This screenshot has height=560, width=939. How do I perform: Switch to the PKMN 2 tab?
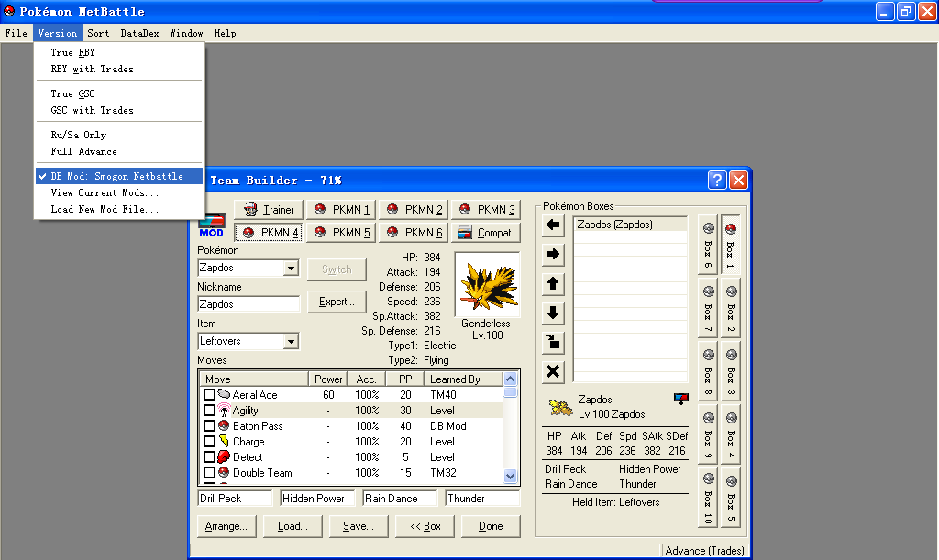click(414, 209)
